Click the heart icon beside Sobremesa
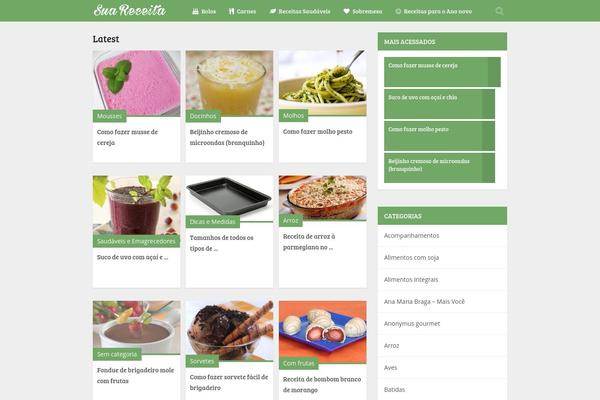 (x=346, y=11)
